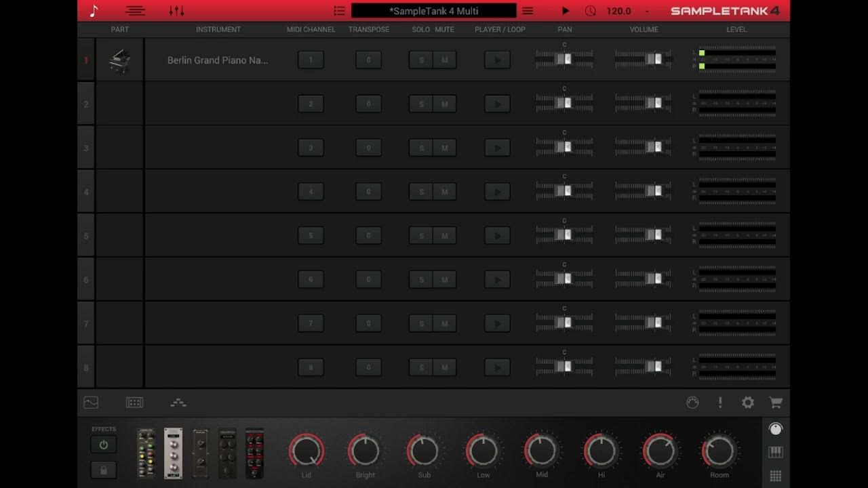Screen dimensions: 868x488
Task: Open transpose value for part 7
Action: [x=368, y=323]
